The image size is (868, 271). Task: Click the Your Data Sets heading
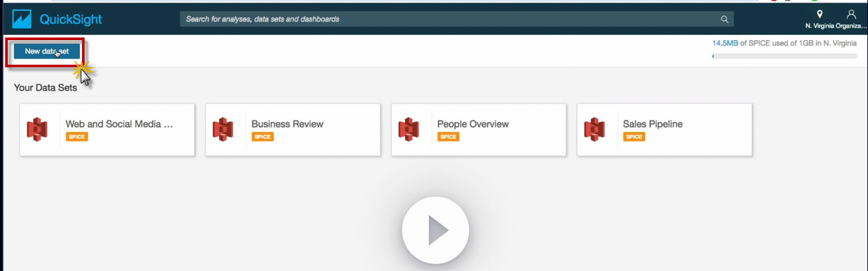[x=45, y=87]
